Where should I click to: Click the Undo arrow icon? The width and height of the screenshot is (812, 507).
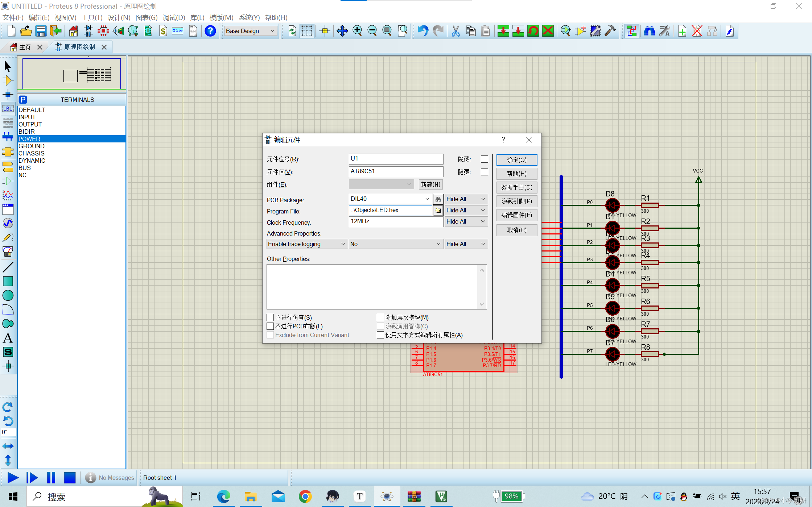pyautogui.click(x=423, y=31)
